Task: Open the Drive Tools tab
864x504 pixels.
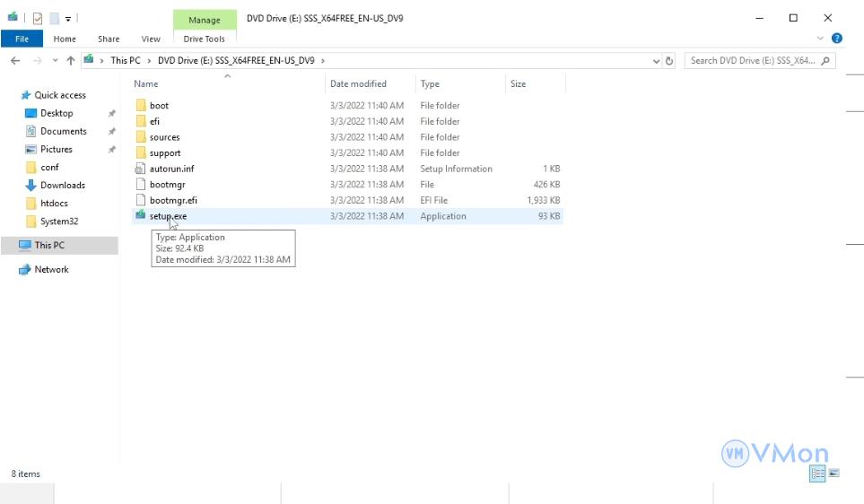Action: click(204, 39)
